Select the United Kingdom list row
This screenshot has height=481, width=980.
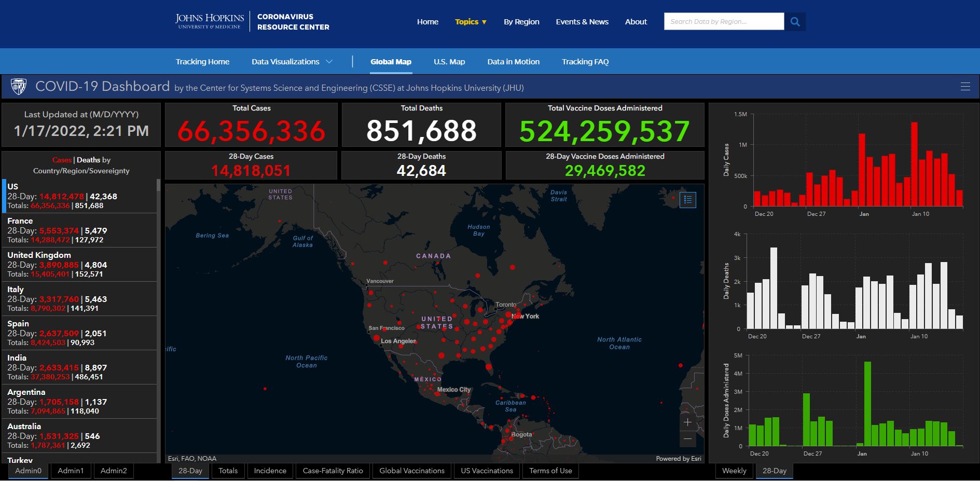pyautogui.click(x=80, y=265)
